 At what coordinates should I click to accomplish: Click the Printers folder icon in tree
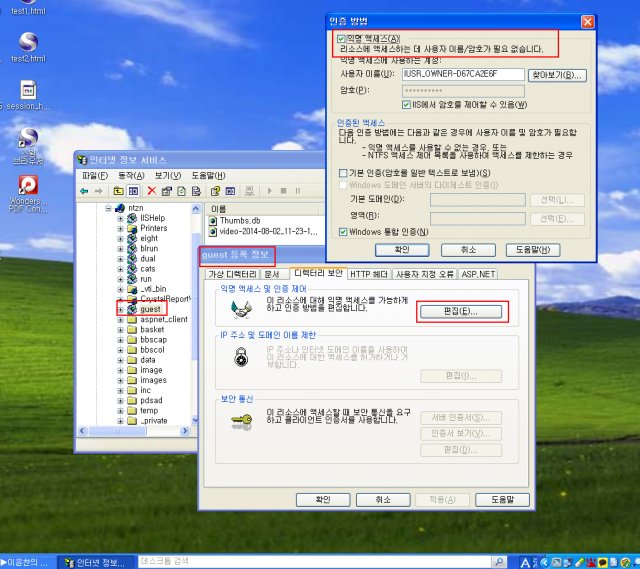132,228
